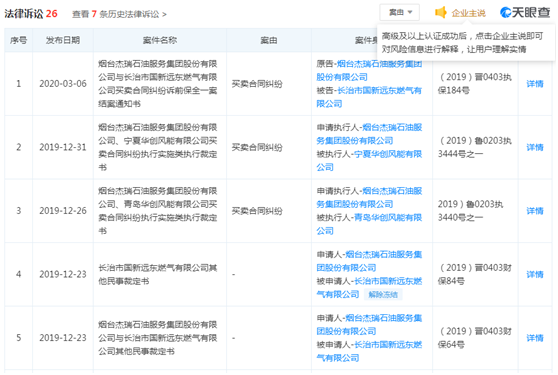This screenshot has width=558, height=375.
Task: Select case number 2019）鲁0203执3440号之一
Action: point(470,211)
